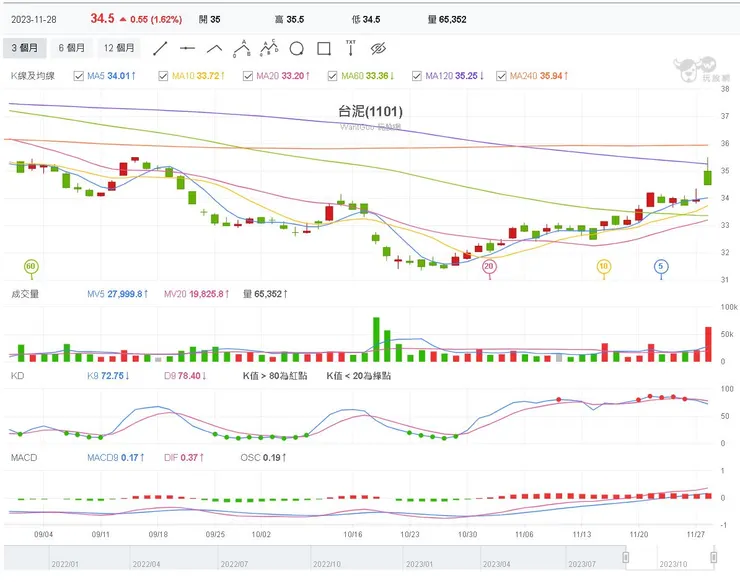This screenshot has width=740, height=584.
Task: Show the 12 個月 time range
Action: 120,48
